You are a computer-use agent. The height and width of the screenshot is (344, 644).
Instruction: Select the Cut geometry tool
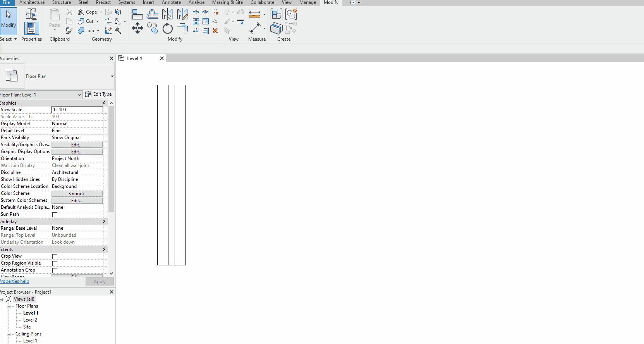click(86, 21)
